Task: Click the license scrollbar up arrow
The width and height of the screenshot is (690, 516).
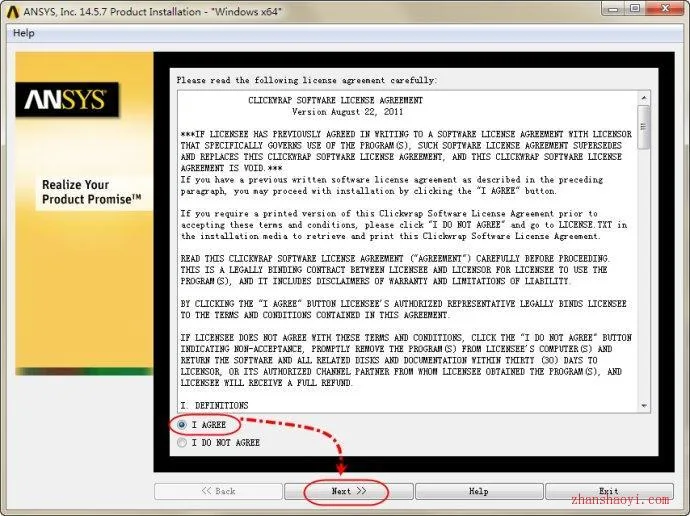Action: [x=644, y=98]
